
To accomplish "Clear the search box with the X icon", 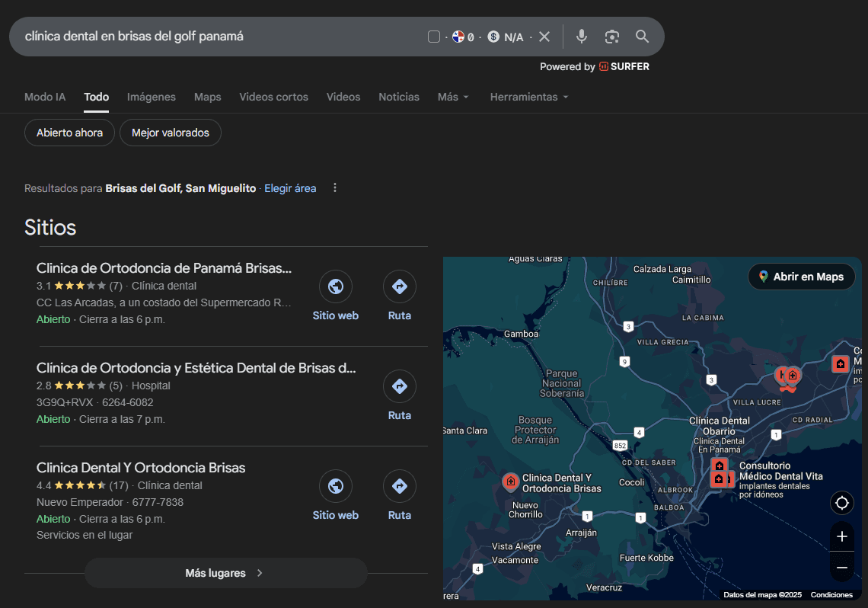I will pos(544,37).
